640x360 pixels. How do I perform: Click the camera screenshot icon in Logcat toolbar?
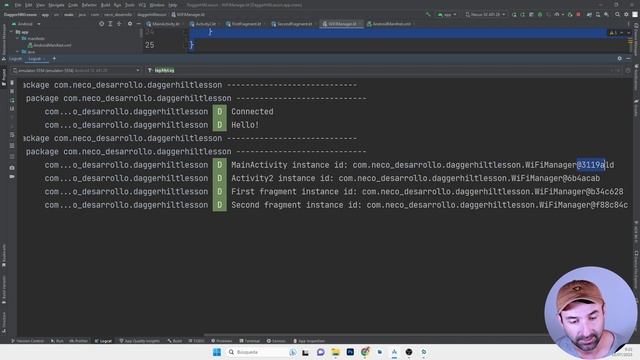coord(12,168)
